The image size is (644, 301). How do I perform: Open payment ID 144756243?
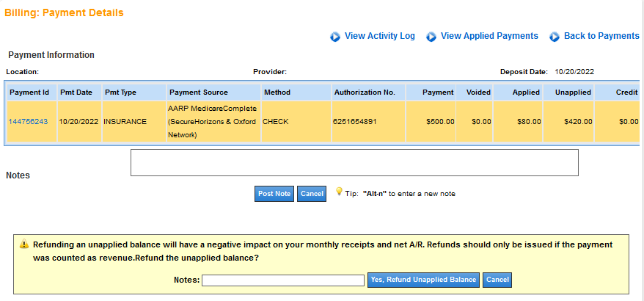coord(28,121)
